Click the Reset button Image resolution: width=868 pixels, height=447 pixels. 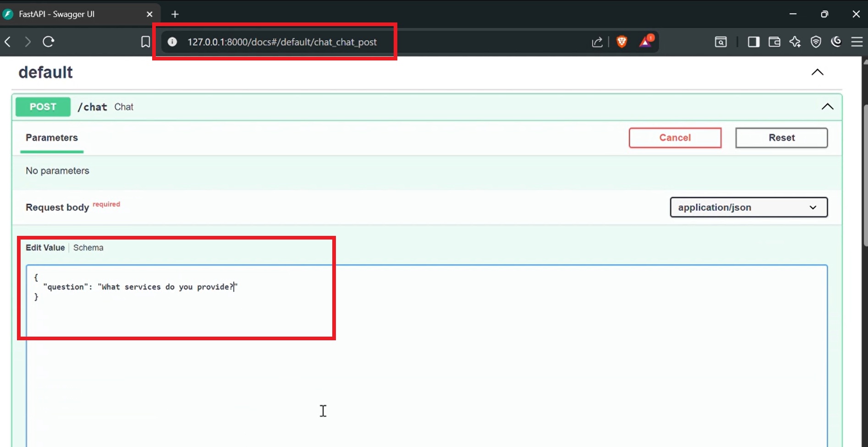pyautogui.click(x=781, y=137)
